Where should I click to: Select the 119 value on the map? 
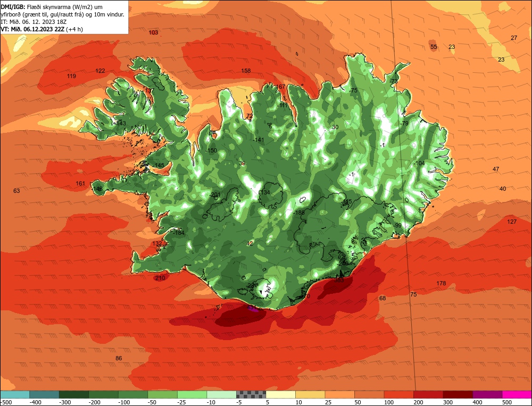[71, 76]
